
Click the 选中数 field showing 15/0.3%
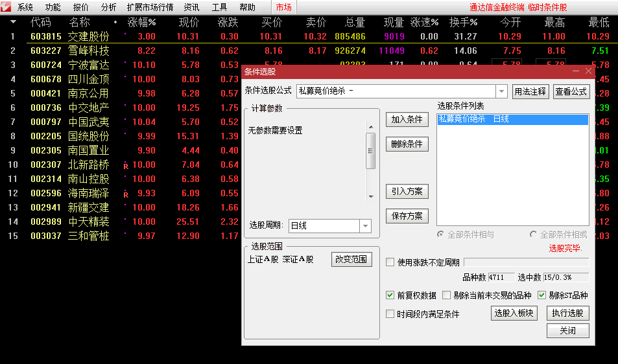(566, 277)
